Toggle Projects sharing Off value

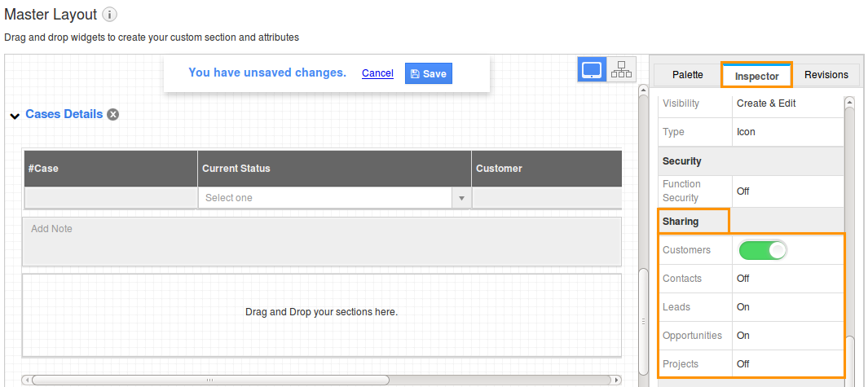742,364
